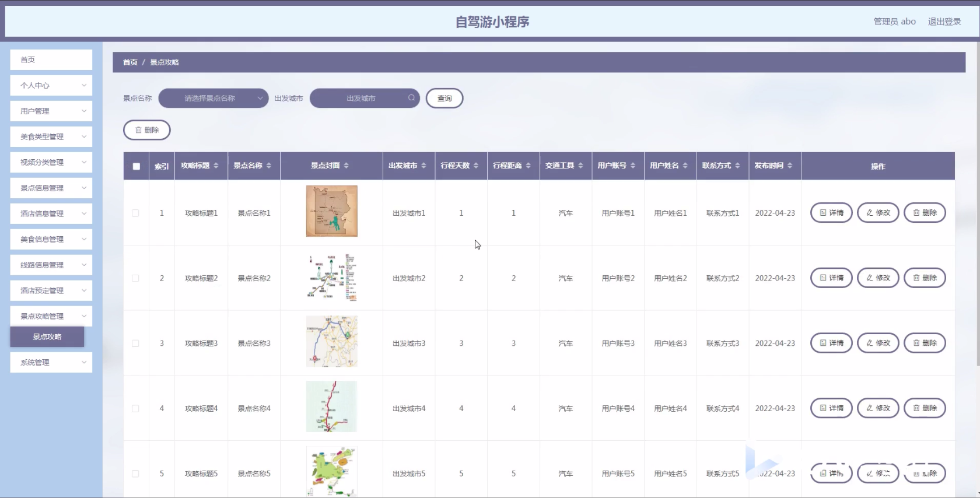Viewport: 980px width, 498px height.
Task: Check the row 3 checkbox
Action: 135,343
